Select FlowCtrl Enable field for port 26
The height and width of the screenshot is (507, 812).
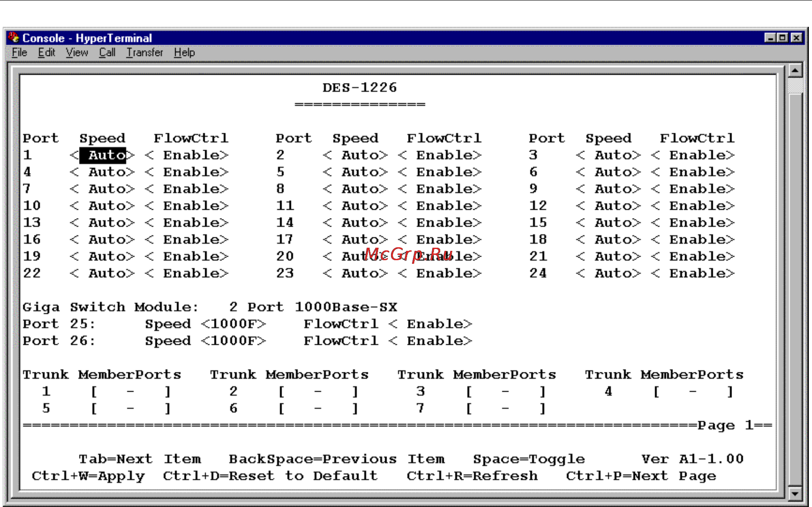tap(430, 341)
